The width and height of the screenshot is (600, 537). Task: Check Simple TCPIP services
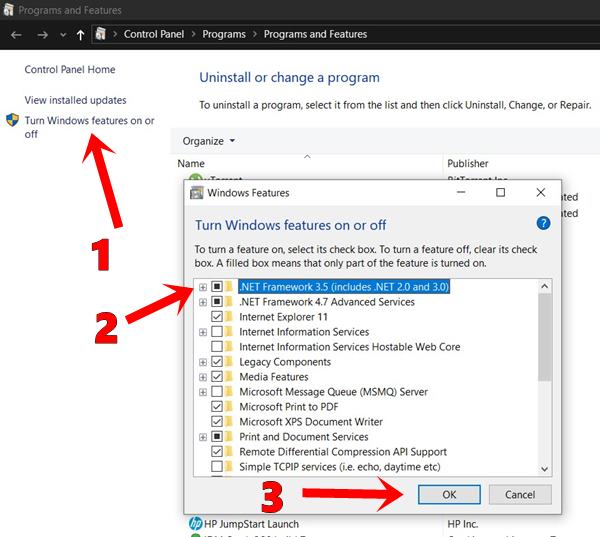tap(217, 466)
